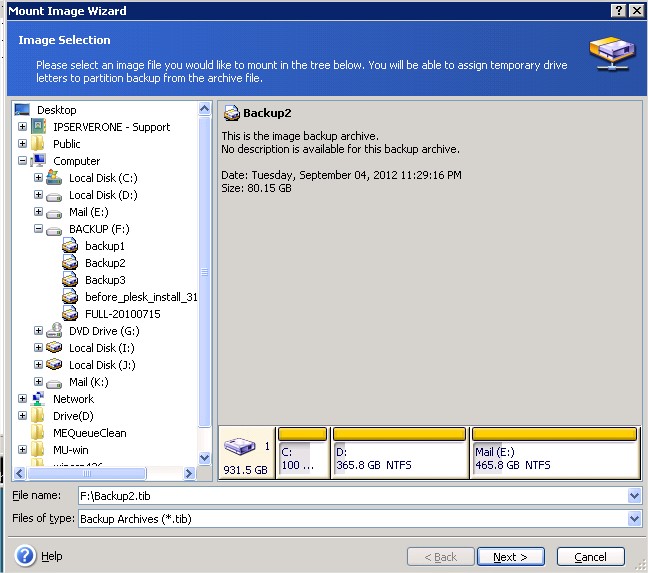Viewport: 648px width, 573px height.
Task: Open the File name dropdown list
Action: pyautogui.click(x=634, y=496)
